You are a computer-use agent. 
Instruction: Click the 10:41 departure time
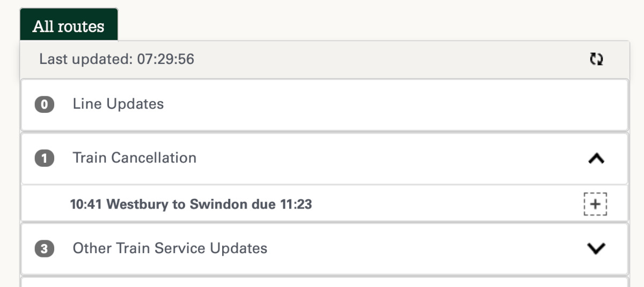[x=86, y=204]
